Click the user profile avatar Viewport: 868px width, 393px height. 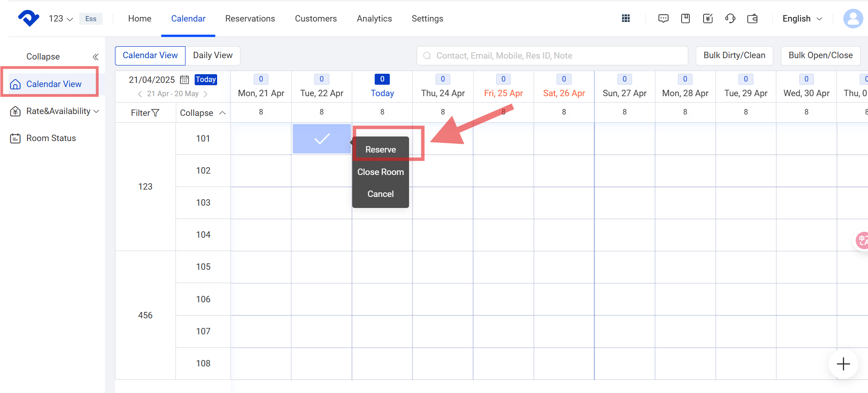[x=852, y=19]
